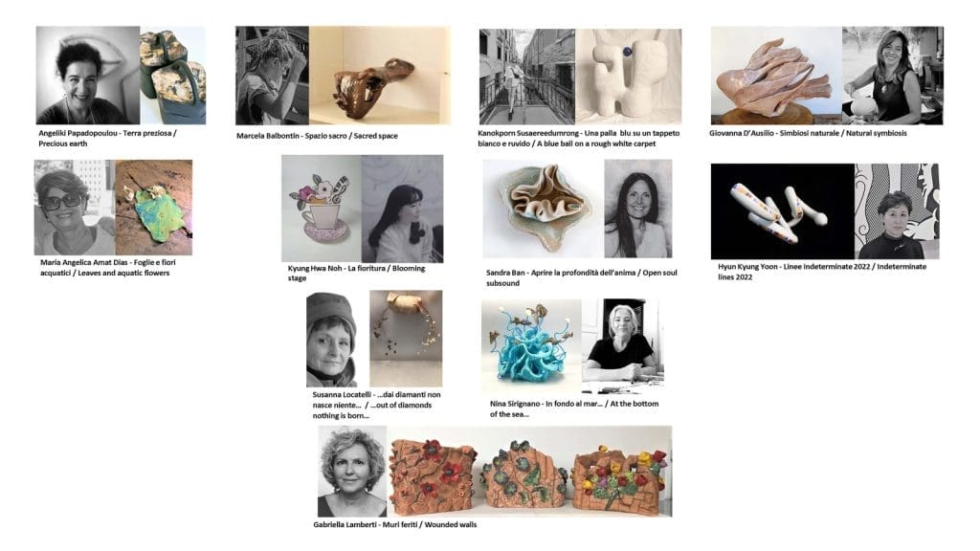Viewport: 980px width, 551px height.
Task: Click the Venice canal street photo
Action: (x=527, y=77)
